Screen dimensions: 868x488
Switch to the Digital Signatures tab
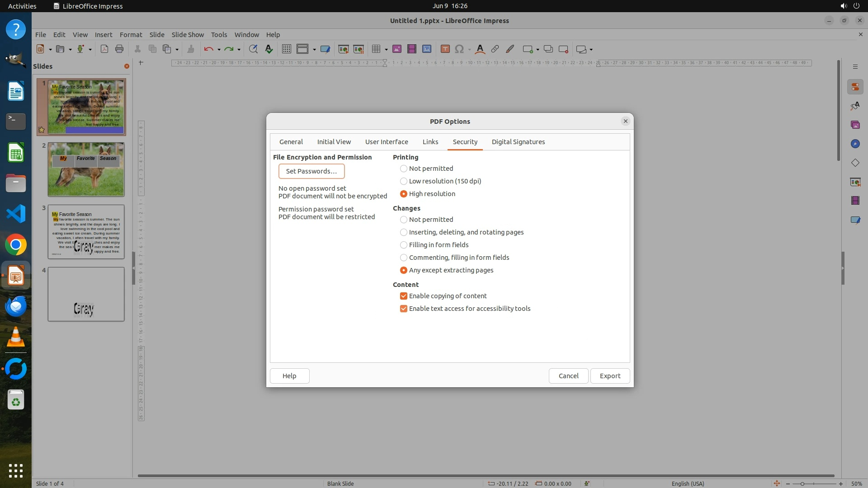518,142
